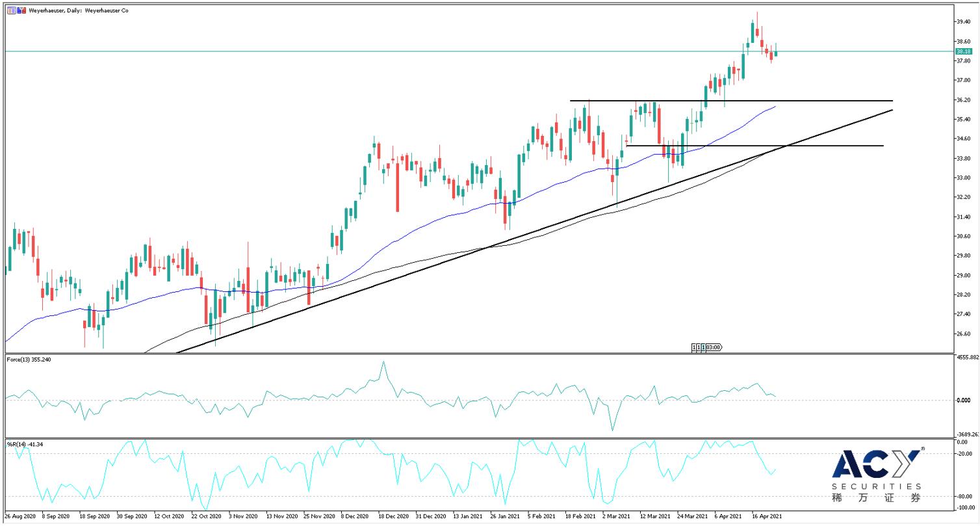This screenshot has height=528, width=980.
Task: Click the %R(14) -41.34 indicator label
Action: pyautogui.click(x=25, y=444)
